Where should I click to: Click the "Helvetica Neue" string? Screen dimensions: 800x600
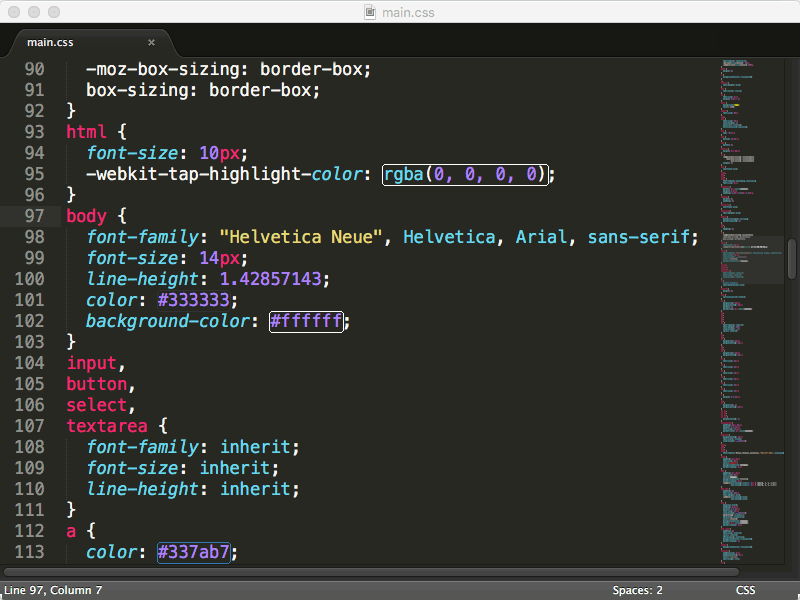tap(304, 237)
